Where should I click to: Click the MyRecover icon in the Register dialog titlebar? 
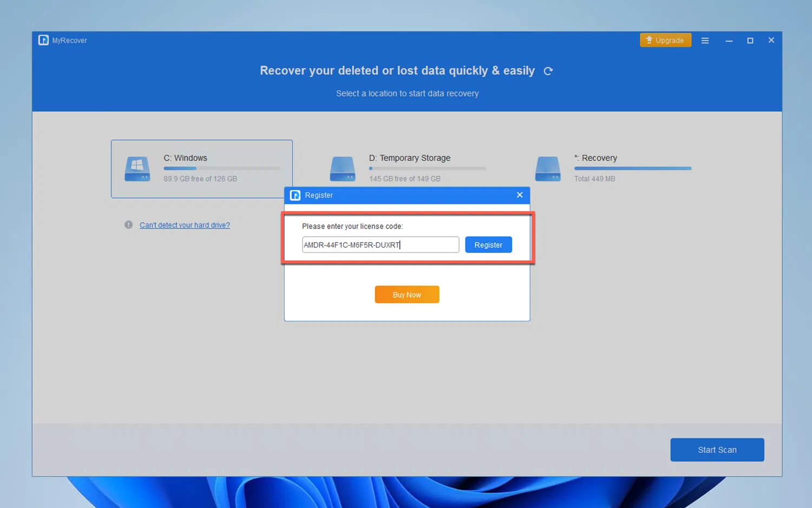pyautogui.click(x=295, y=195)
